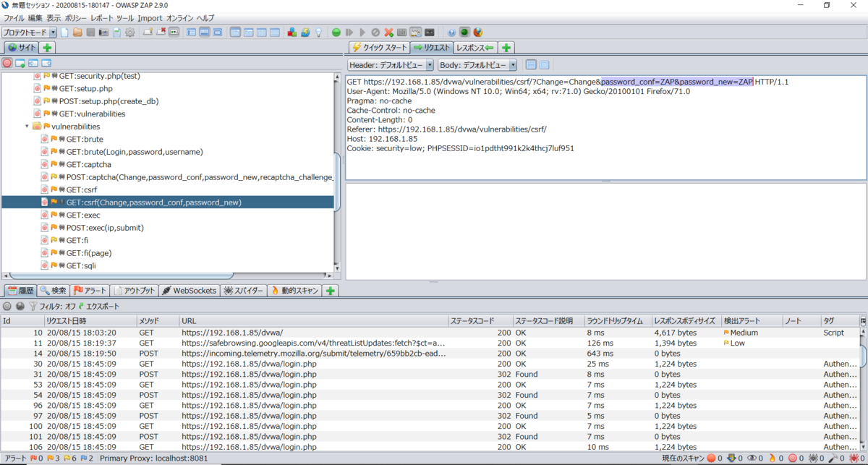Open the Firefox browser launch icon
868x465 pixels.
click(477, 33)
